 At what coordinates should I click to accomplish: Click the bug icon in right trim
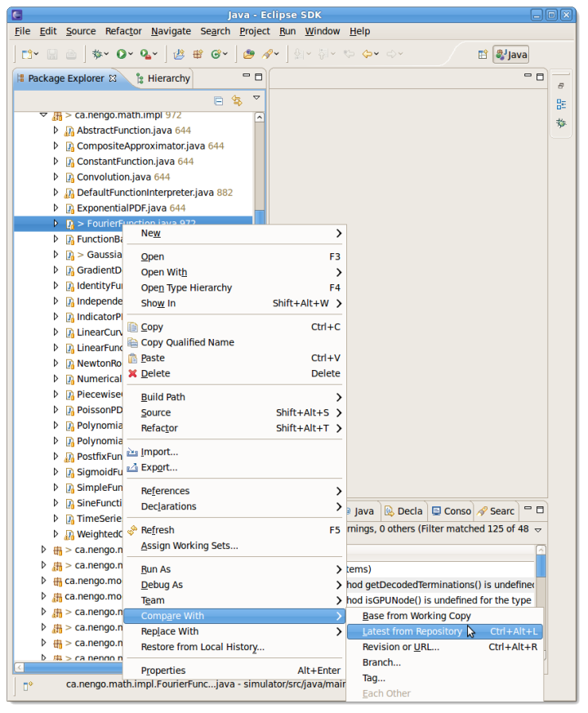point(561,123)
